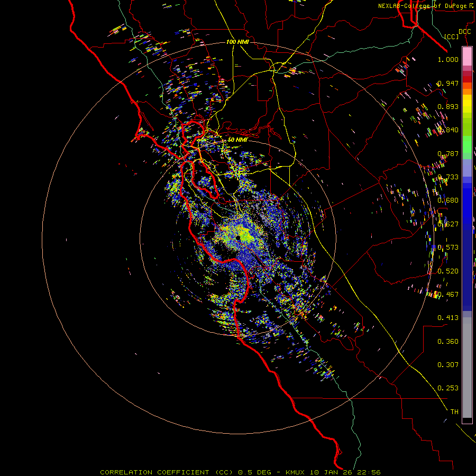This screenshot has height=476, width=476.
Task: Click the 0.467 legend value
Action: tap(448, 295)
